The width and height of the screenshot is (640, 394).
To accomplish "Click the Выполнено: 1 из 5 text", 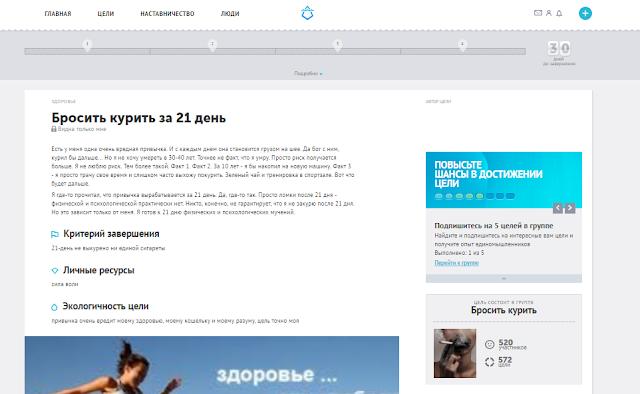I will 459,253.
